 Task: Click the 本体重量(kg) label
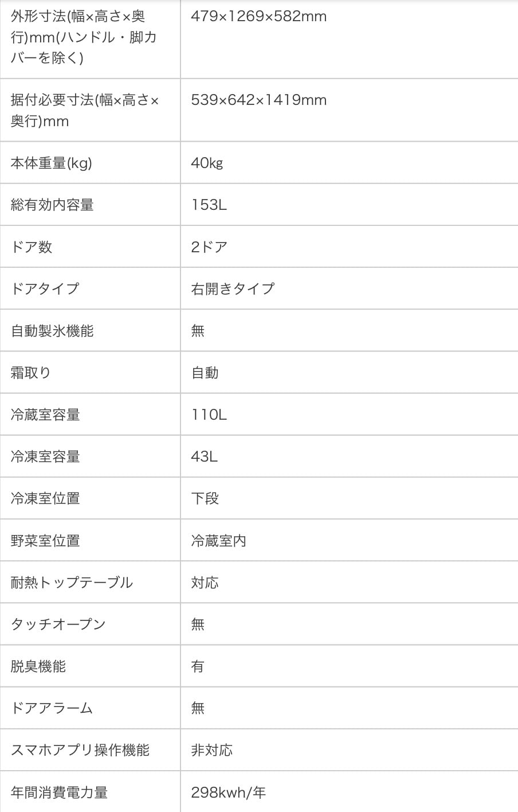click(52, 163)
